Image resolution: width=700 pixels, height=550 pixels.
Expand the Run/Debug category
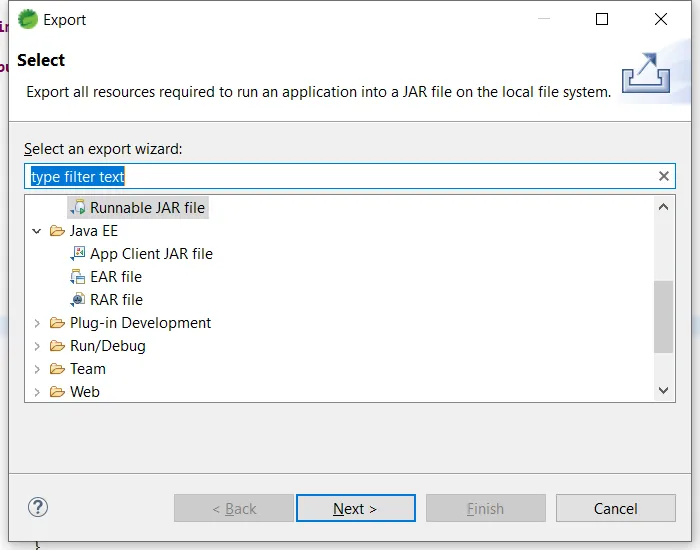click(37, 346)
